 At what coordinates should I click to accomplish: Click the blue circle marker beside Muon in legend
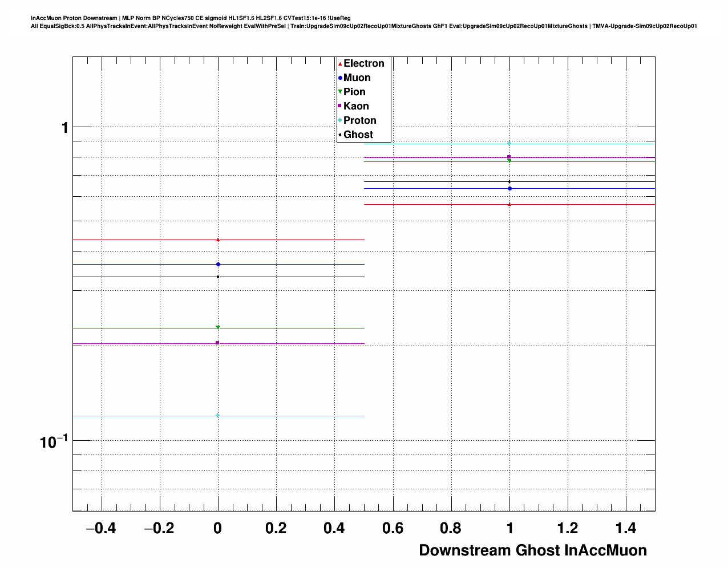[340, 78]
